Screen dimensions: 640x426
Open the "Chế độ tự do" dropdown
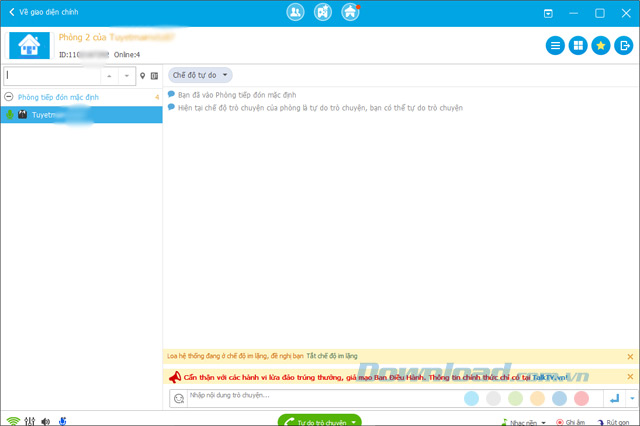[200, 75]
